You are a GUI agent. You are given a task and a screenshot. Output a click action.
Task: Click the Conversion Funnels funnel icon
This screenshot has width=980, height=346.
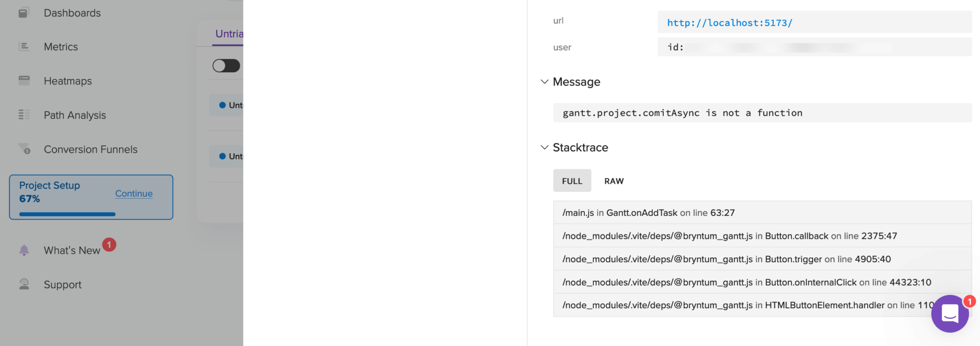(24, 149)
